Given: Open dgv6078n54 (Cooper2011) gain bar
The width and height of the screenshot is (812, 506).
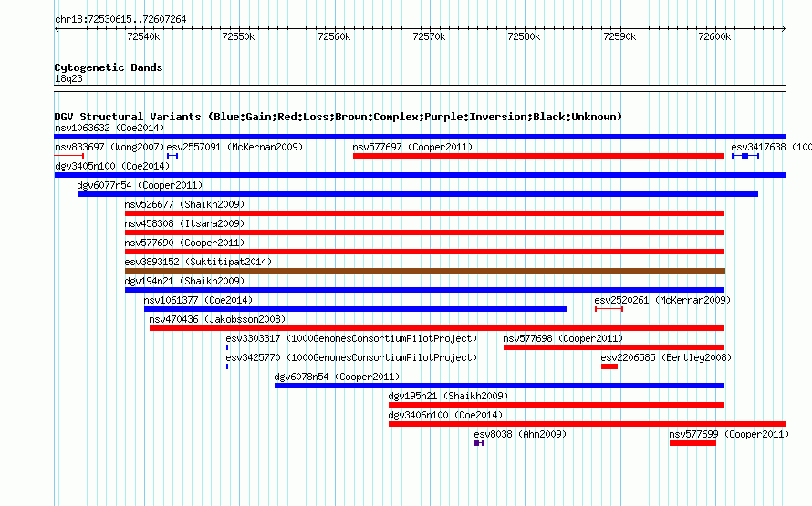Looking at the screenshot, I should click(x=499, y=386).
